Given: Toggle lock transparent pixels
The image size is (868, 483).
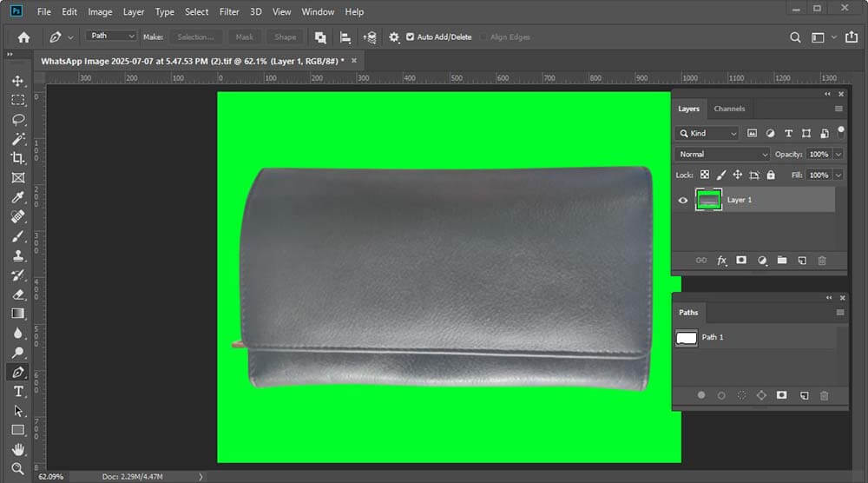Looking at the screenshot, I should (x=705, y=175).
